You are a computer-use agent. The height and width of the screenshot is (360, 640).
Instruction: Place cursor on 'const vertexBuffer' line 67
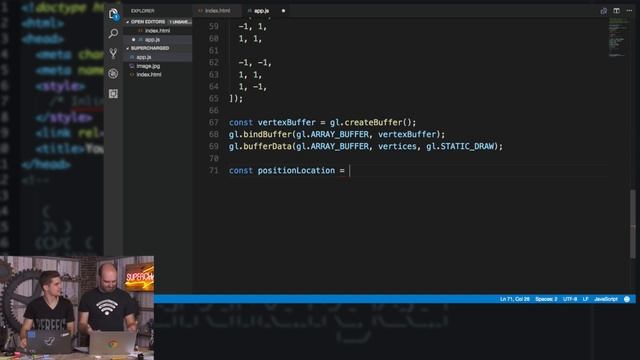coord(272,122)
